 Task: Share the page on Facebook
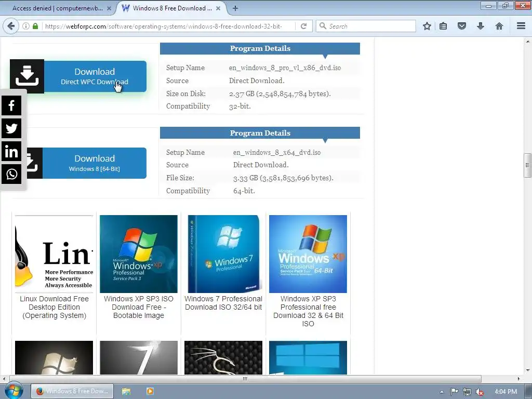pyautogui.click(x=11, y=105)
